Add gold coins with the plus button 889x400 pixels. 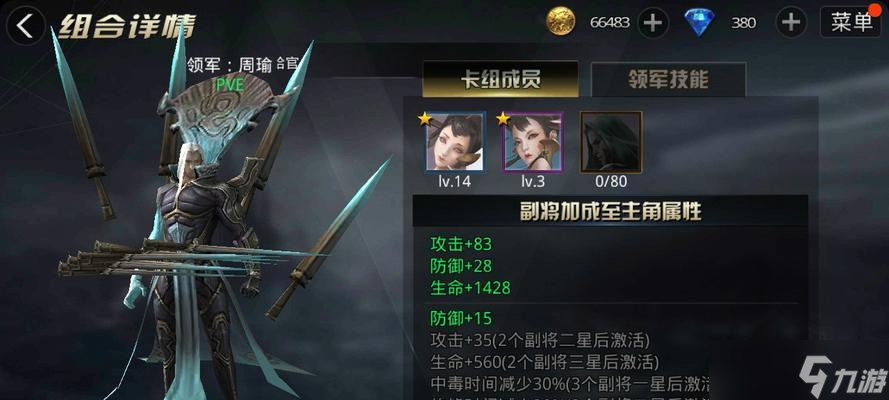pos(653,23)
